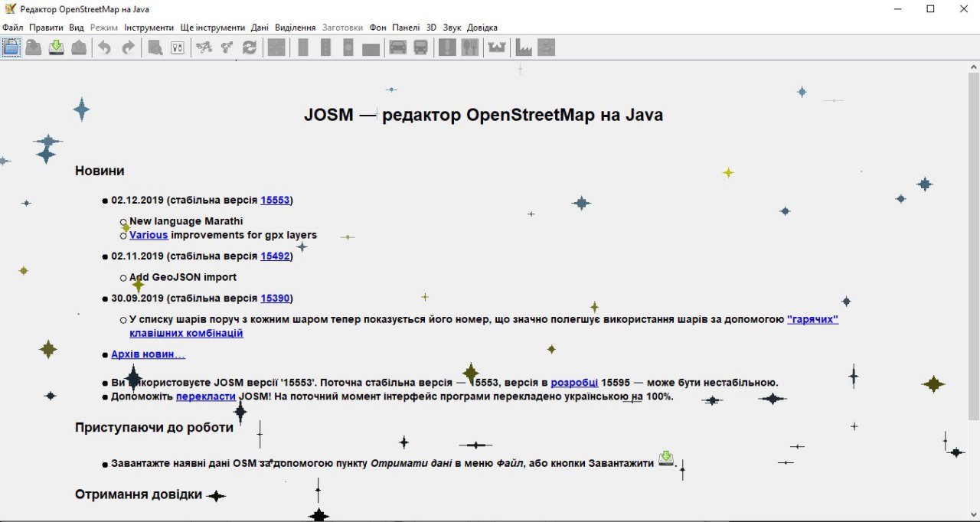Open the Файл menu
The height and width of the screenshot is (522, 980).
tap(13, 28)
